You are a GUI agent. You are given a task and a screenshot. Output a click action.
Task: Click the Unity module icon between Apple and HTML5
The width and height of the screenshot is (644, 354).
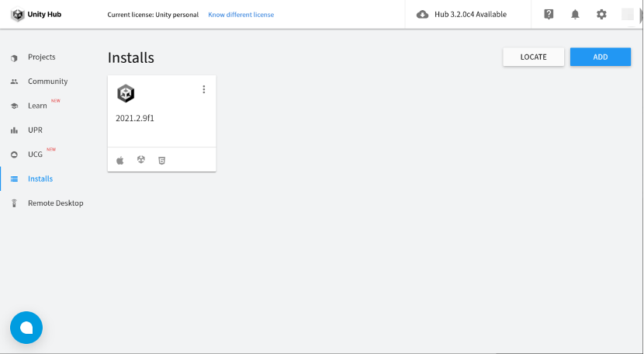pyautogui.click(x=141, y=160)
